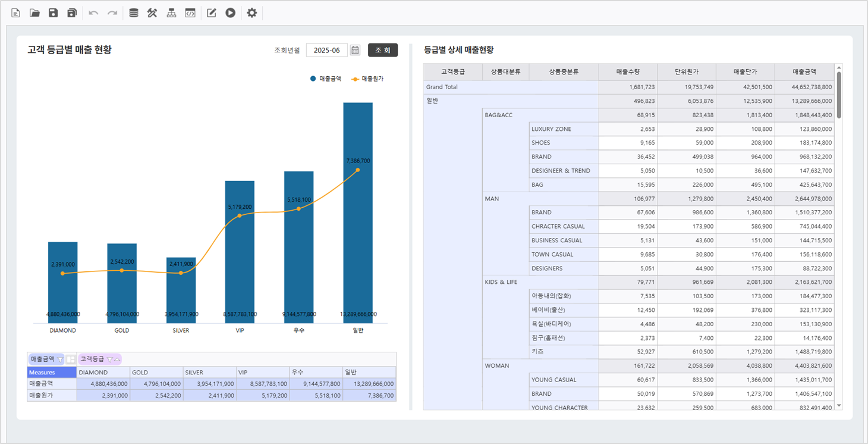
Task: Click the 매출금액 column header in detail table
Action: coord(804,72)
